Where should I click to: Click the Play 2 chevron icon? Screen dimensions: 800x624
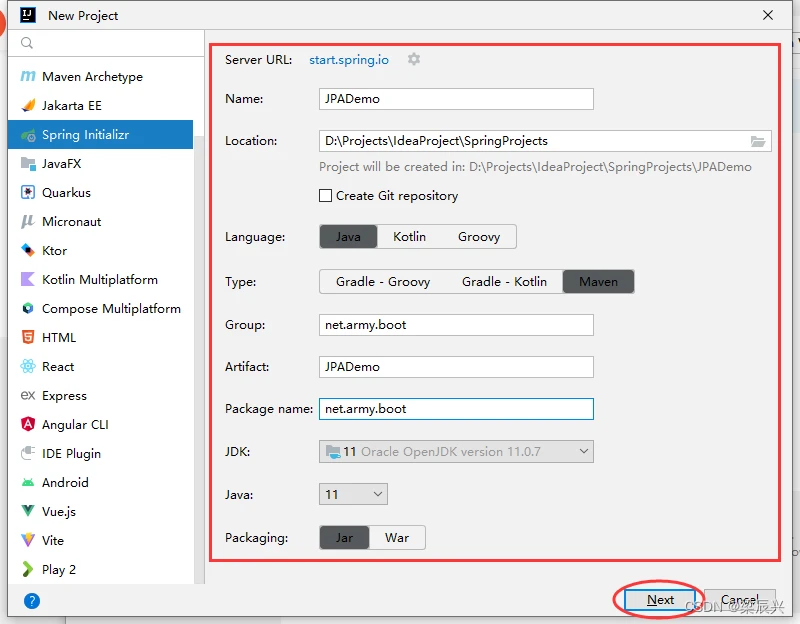[28, 569]
